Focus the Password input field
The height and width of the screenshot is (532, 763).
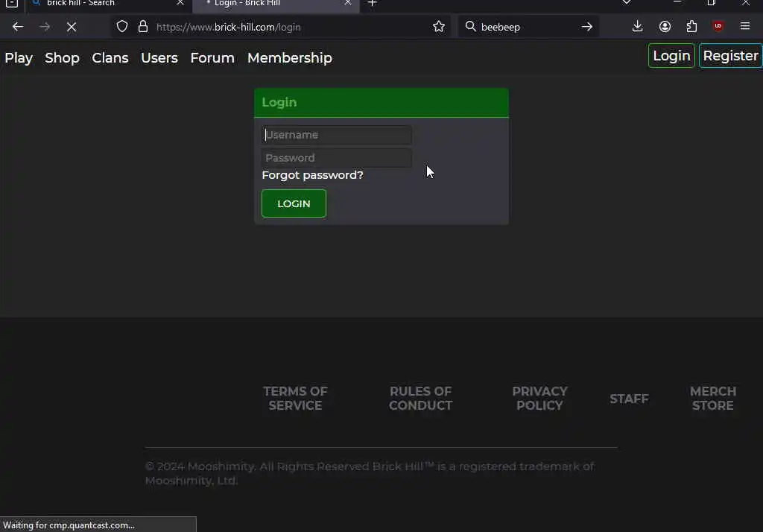pos(336,158)
